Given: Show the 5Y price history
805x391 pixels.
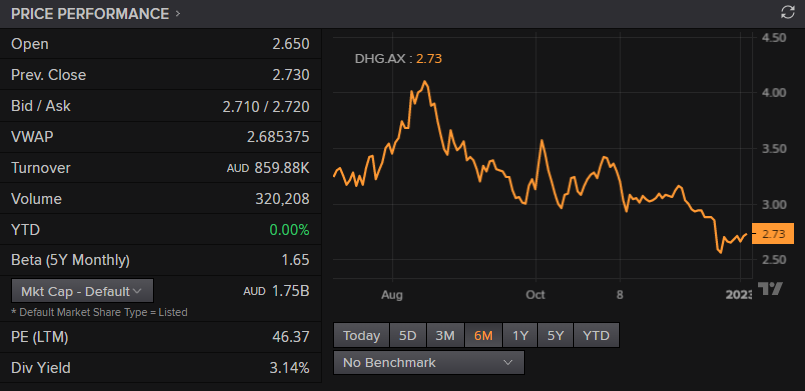Looking at the screenshot, I should pos(555,336).
